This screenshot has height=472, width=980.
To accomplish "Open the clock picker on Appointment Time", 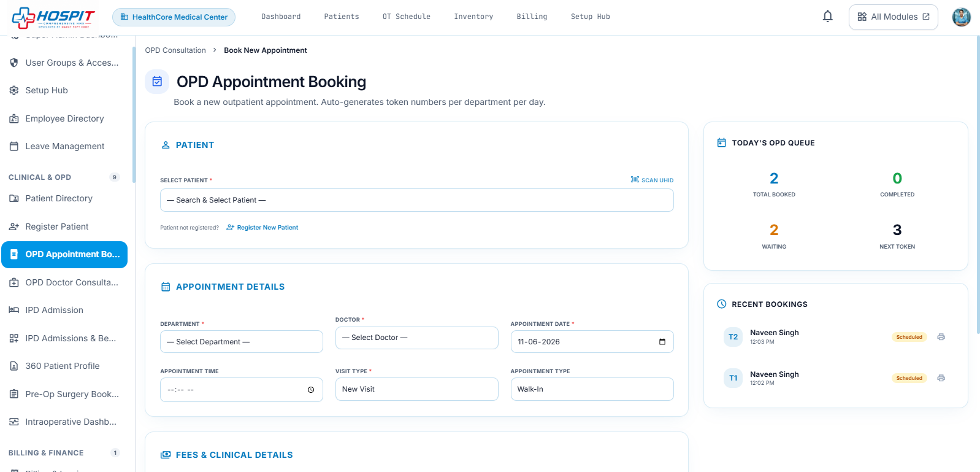I will coord(311,390).
